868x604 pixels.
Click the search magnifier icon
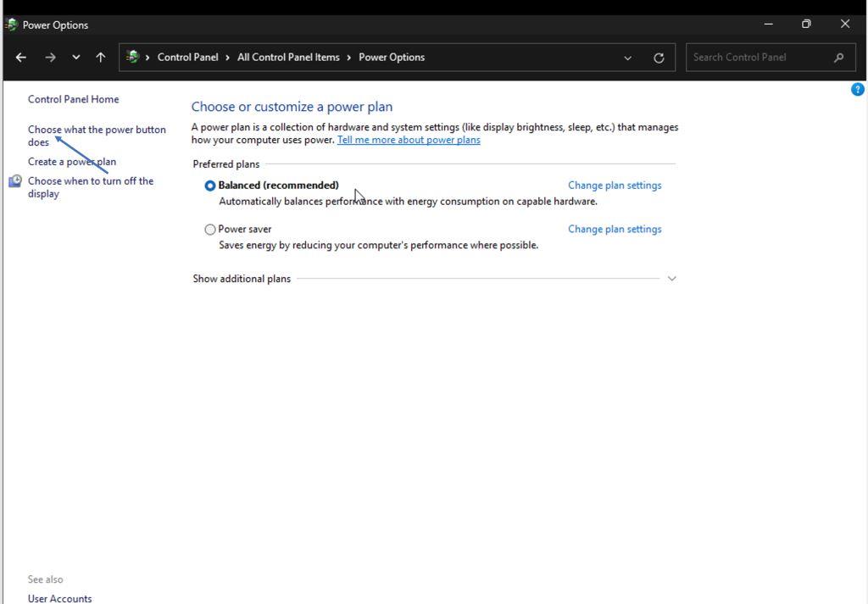[x=838, y=57]
